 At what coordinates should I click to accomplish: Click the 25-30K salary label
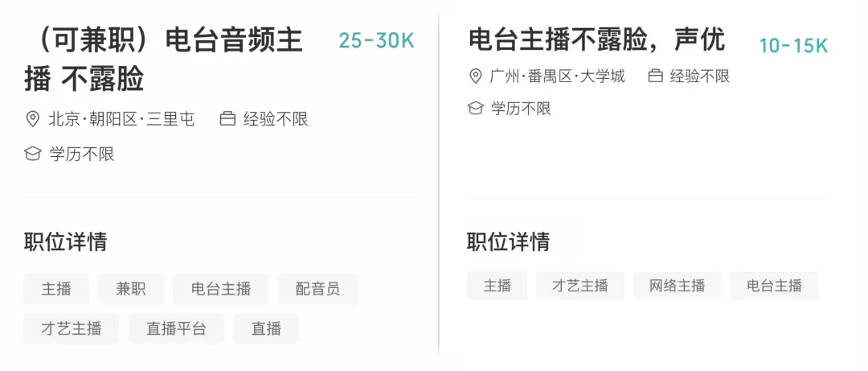pos(376,41)
